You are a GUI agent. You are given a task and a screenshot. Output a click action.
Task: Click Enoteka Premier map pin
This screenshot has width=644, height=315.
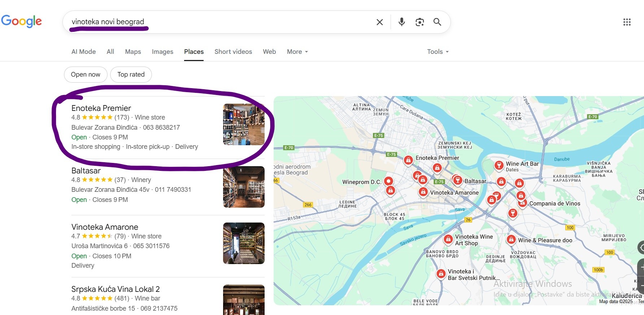408,160
